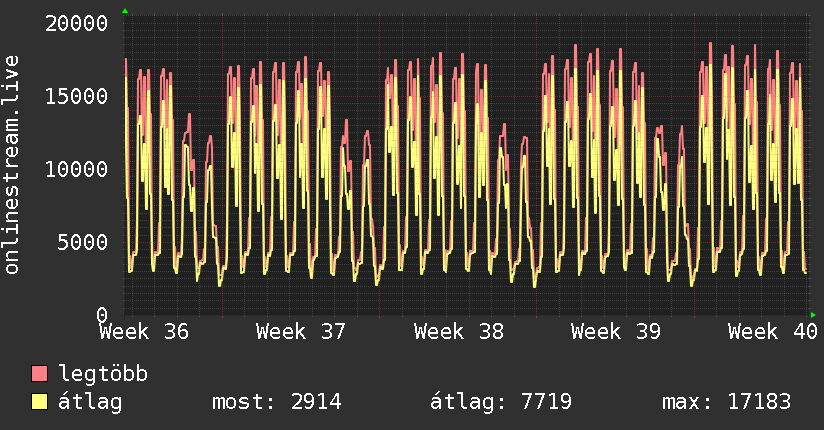Click the 'onlinestream.live' vertical axis title

[x=11, y=165]
